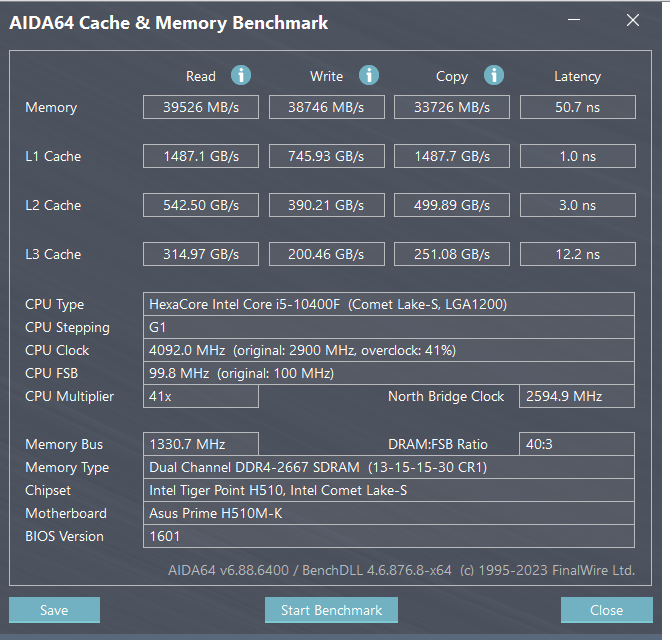Click L2 Cache Copy 499.89 GB/s cell
Screen dimensions: 670x640
452,205
